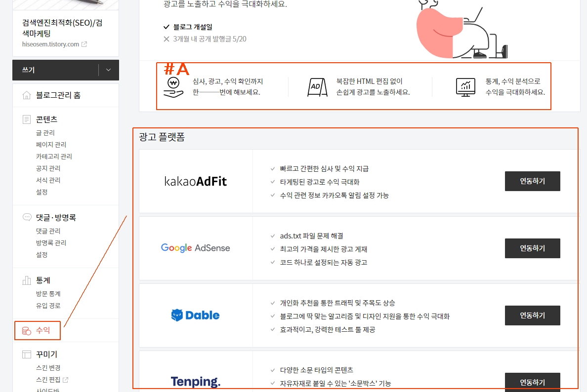Go to 방문 통계 under 통계
Viewport: 587px width, 392px height.
(x=48, y=294)
